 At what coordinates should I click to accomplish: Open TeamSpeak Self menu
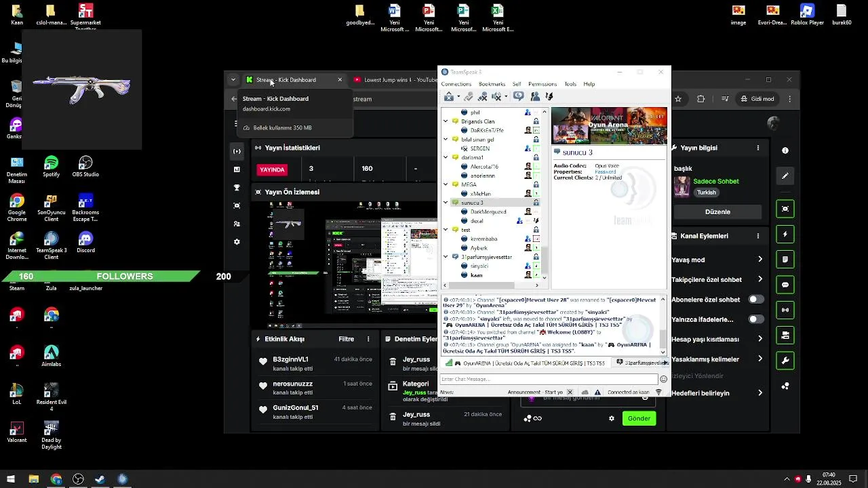[x=517, y=84]
